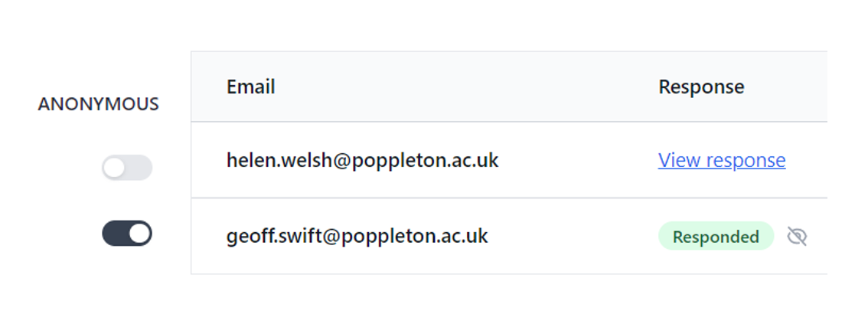Click the green Responded status badge

[716, 236]
